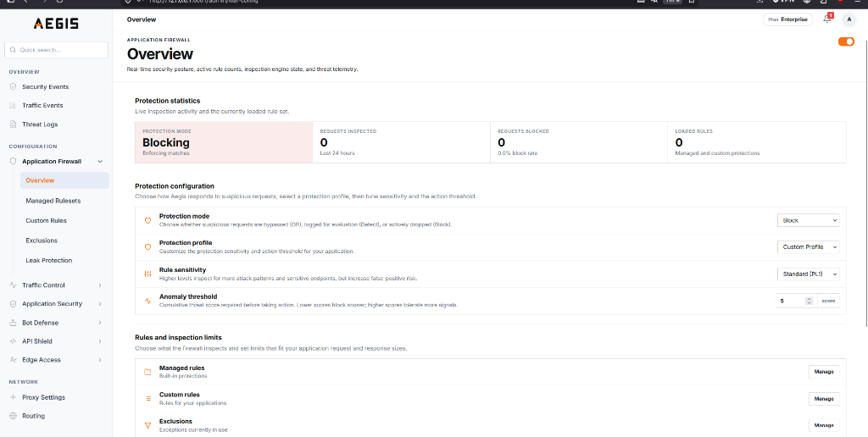This screenshot has height=437, width=868.
Task: Click the magnifier icon in Quick search
Action: click(14, 50)
